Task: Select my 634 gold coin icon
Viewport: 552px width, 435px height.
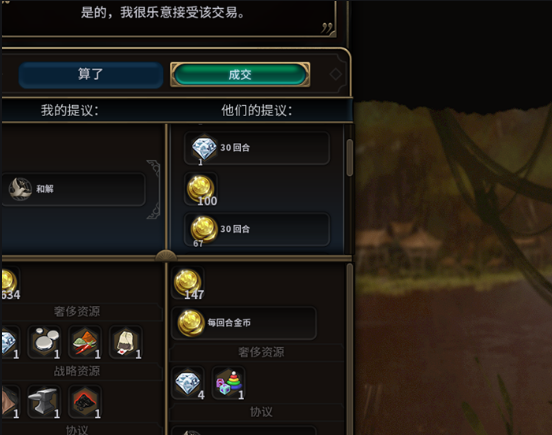Action: click(10, 283)
